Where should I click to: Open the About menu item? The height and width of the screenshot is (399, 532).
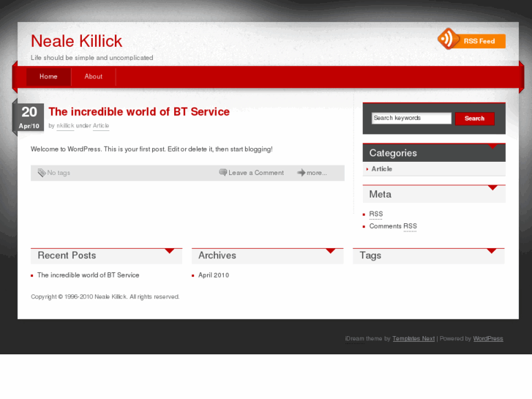click(x=94, y=76)
